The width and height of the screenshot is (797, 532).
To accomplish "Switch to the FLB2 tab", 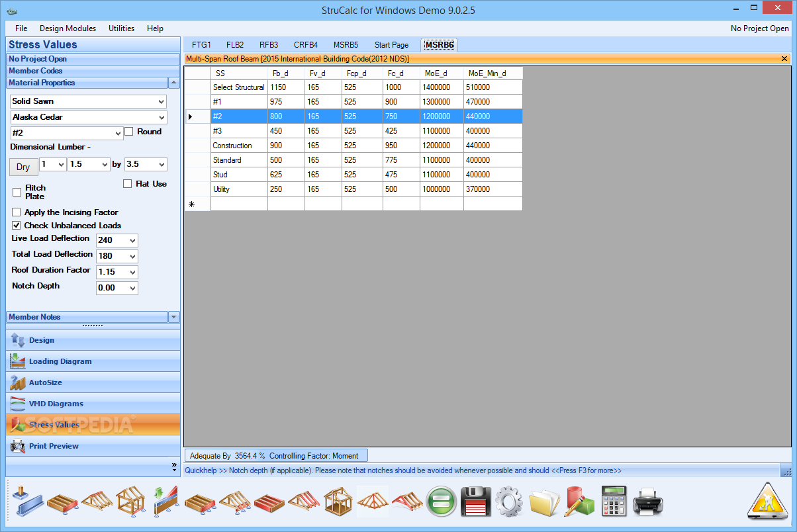I will (235, 45).
